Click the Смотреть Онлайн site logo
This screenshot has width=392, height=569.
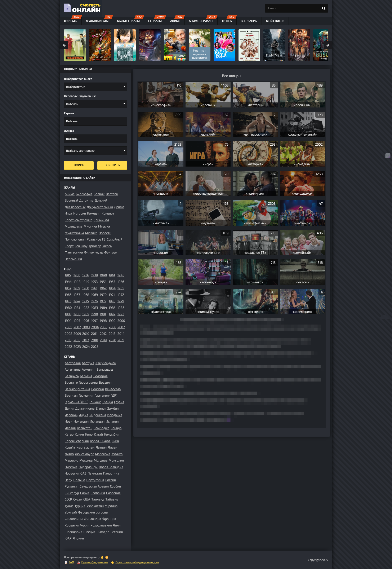(82, 8)
